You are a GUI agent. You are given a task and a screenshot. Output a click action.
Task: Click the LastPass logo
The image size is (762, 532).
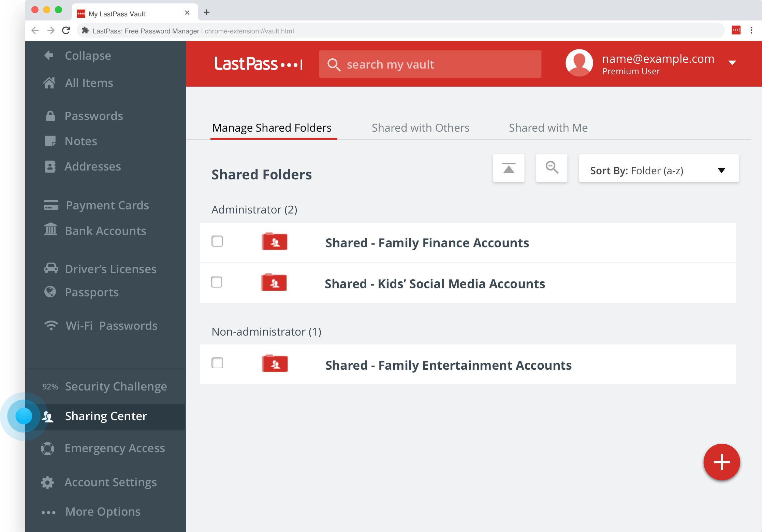(x=258, y=64)
